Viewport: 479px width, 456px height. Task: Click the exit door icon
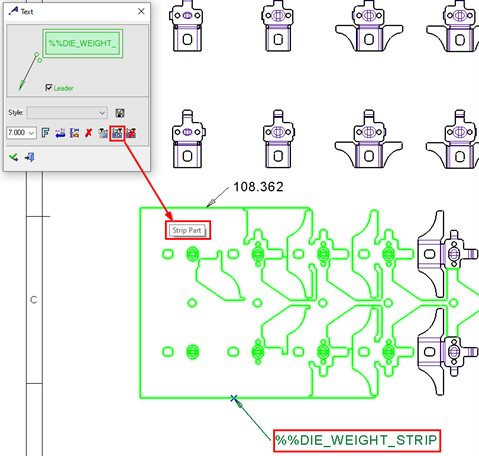30,157
